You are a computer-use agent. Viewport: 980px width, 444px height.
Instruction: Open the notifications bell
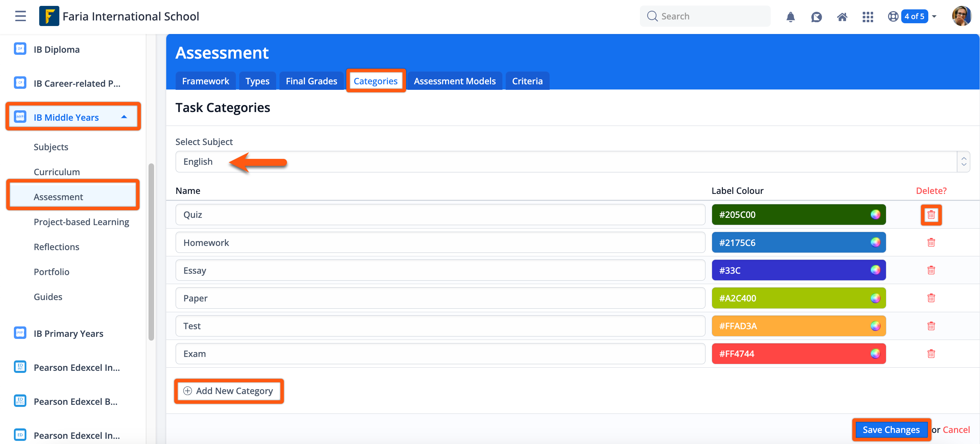coord(791,17)
